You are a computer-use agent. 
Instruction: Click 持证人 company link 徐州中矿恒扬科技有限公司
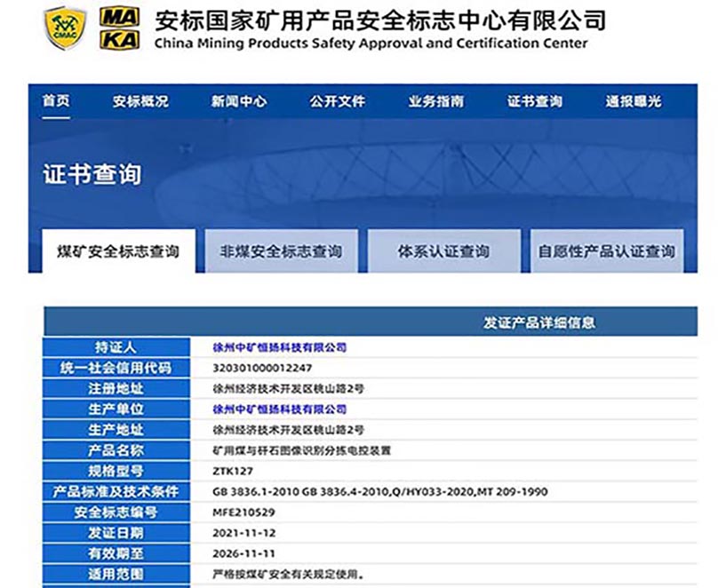coord(279,347)
